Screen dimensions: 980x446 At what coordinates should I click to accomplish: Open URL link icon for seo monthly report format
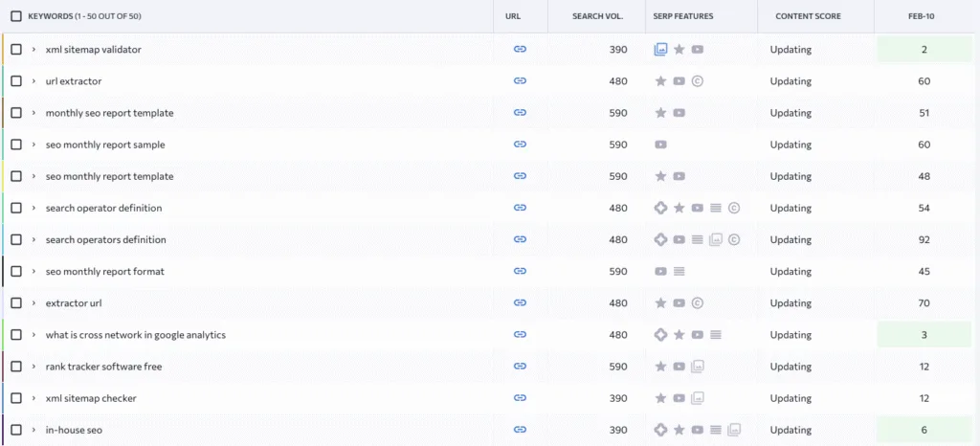[x=520, y=271]
